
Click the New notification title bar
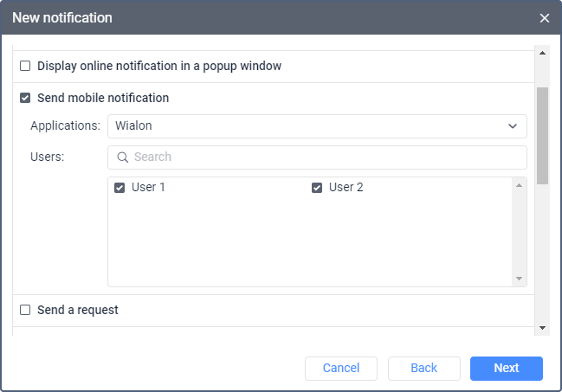(x=260, y=18)
